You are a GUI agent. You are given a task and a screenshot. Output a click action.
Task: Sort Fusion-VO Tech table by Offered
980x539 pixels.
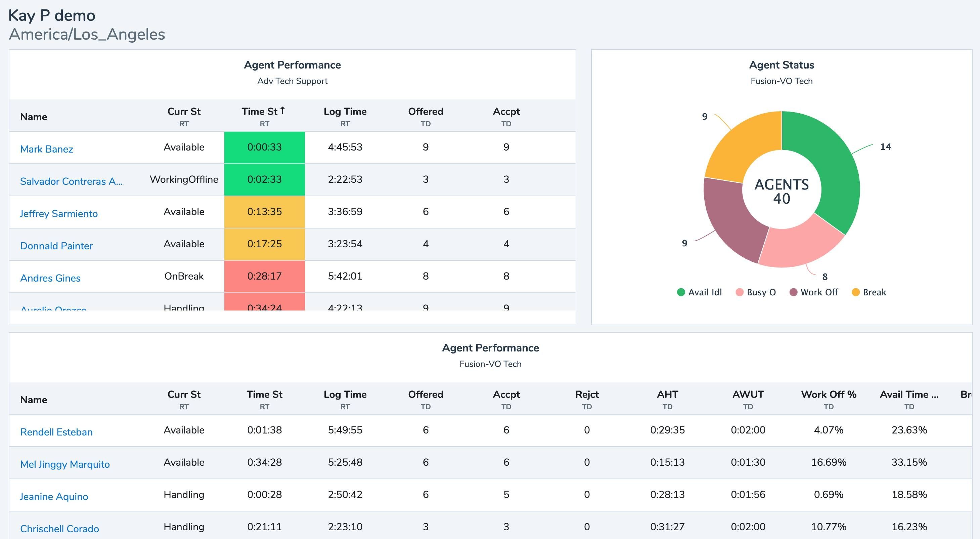pyautogui.click(x=426, y=395)
